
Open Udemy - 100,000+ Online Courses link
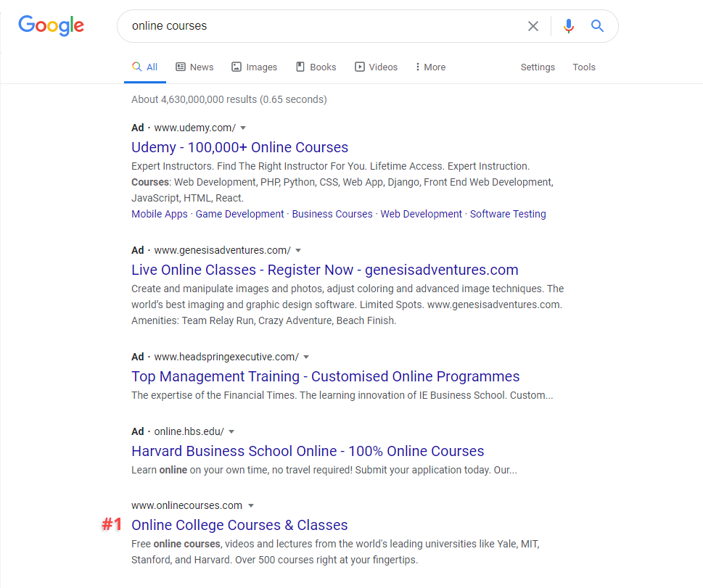(239, 147)
